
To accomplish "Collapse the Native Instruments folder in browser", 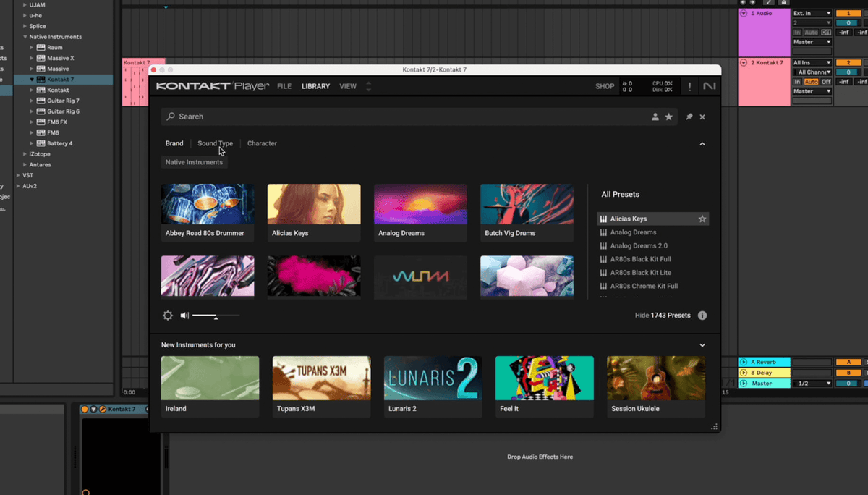I will (25, 37).
